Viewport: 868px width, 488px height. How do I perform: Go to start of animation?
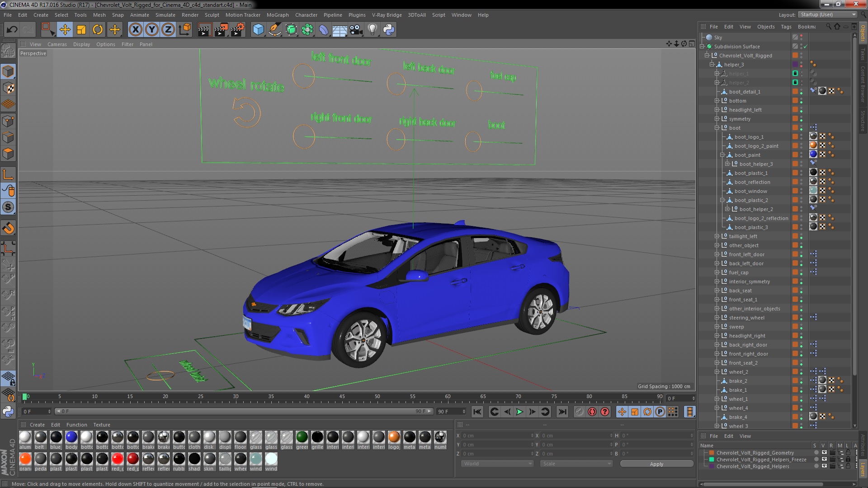477,412
